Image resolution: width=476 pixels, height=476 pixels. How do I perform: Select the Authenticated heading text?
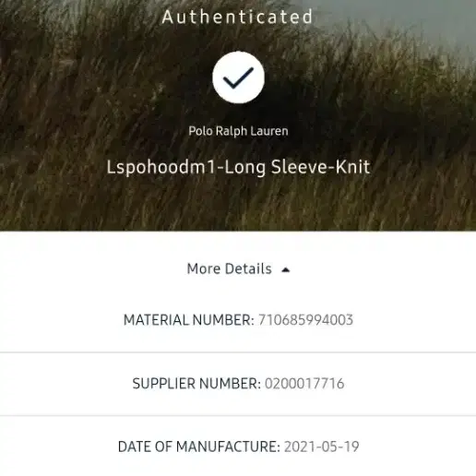coord(237,17)
